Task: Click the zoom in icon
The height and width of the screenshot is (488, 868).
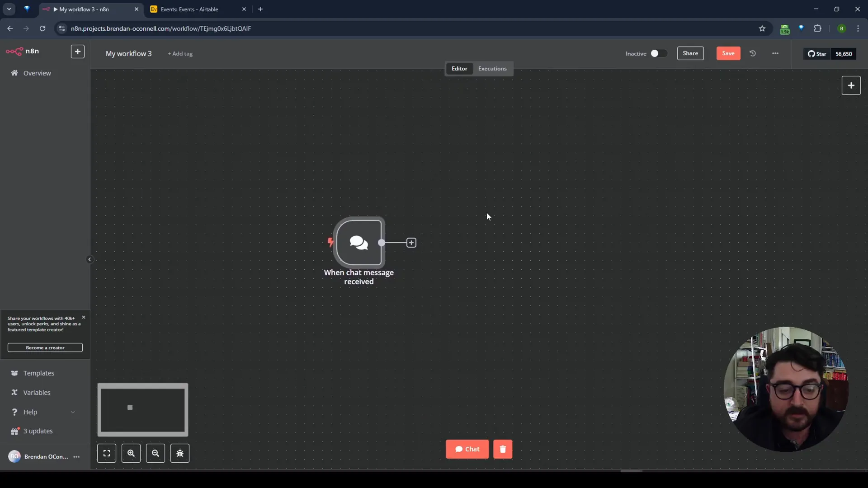Action: 131,453
